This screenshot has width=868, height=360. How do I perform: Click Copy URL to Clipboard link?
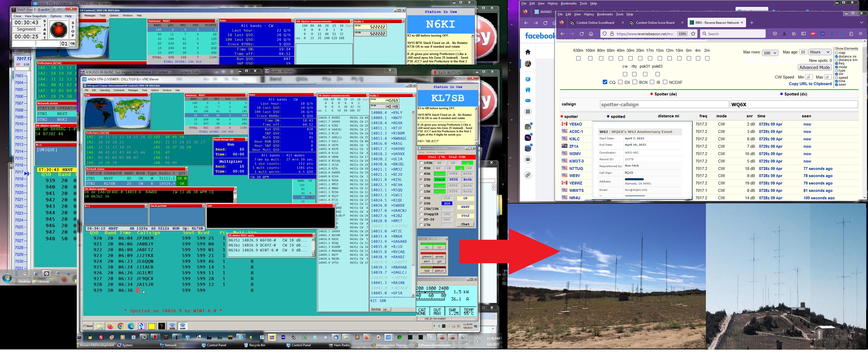point(810,84)
